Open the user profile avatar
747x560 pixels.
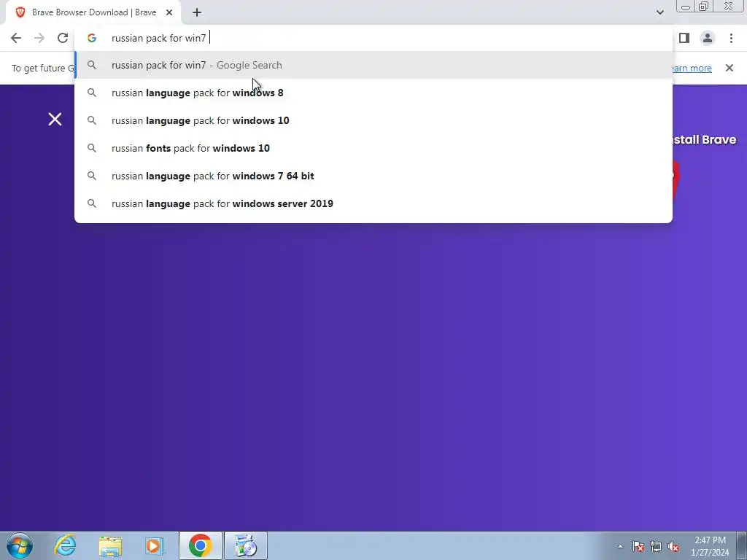tap(708, 38)
